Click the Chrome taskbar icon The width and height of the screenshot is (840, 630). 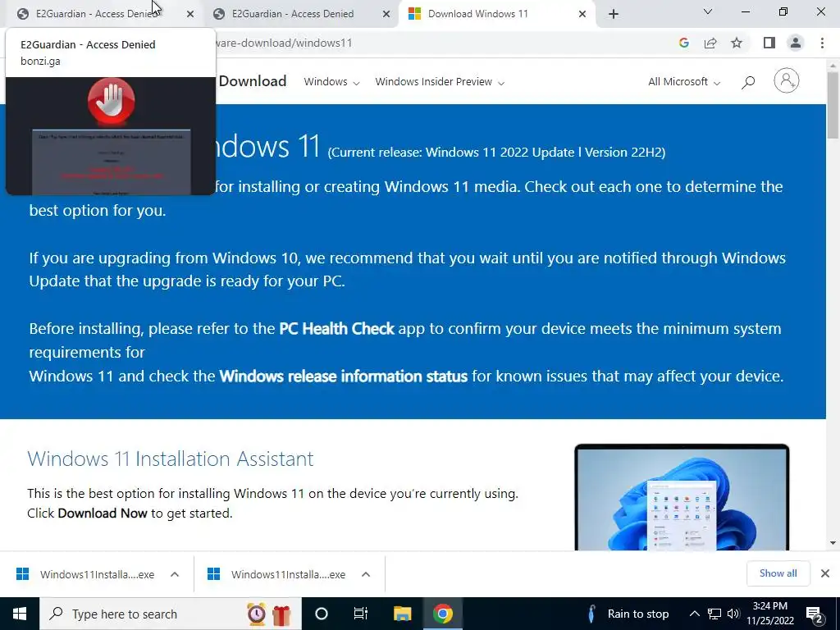click(x=443, y=614)
